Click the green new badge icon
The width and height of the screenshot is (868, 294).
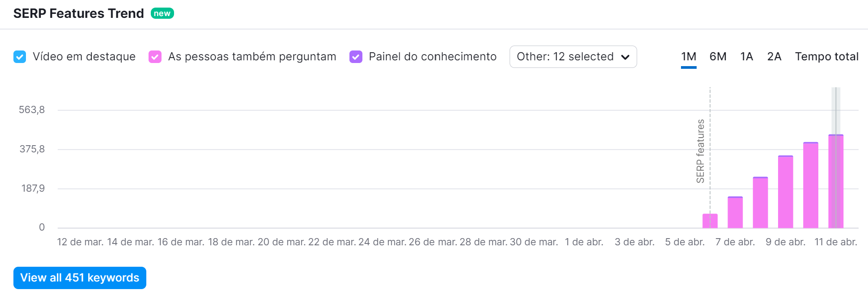[162, 13]
